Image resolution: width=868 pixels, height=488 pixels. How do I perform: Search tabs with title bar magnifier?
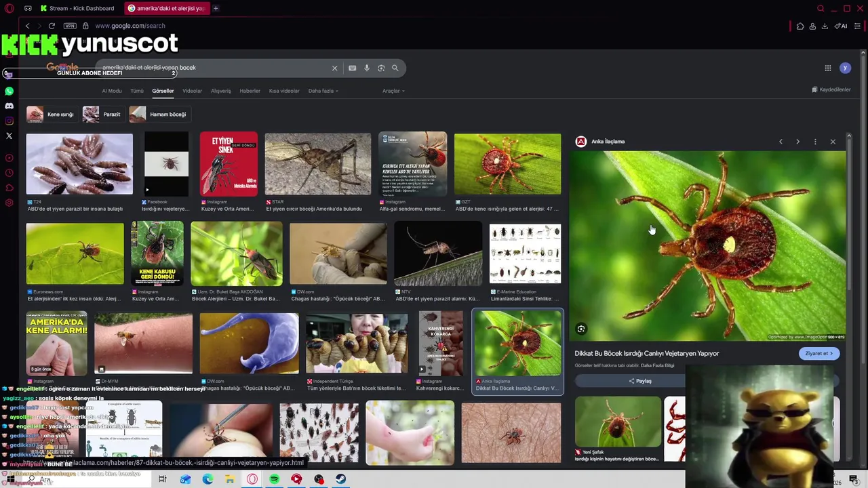click(821, 8)
